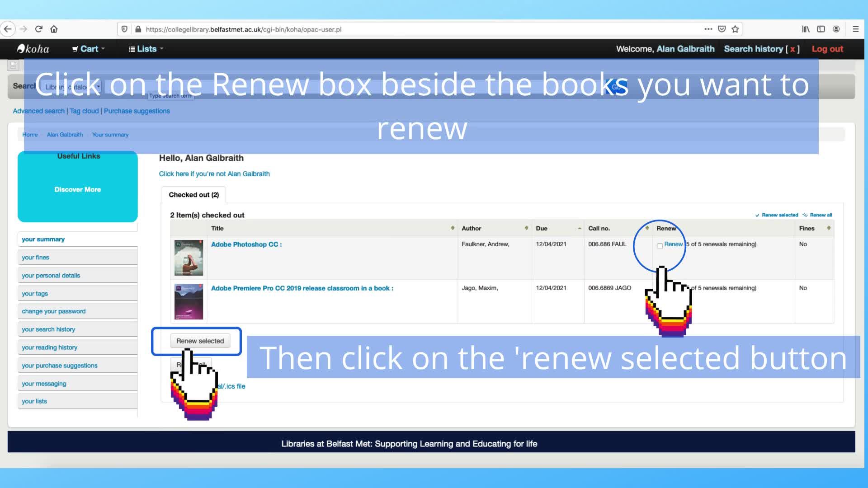Open your summary page link
The image size is (868, 488).
point(43,239)
